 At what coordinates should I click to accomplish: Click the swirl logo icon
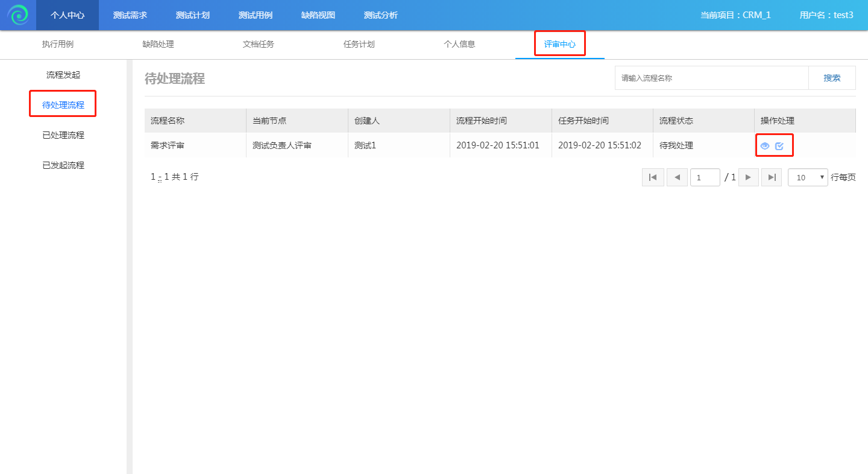(x=18, y=15)
